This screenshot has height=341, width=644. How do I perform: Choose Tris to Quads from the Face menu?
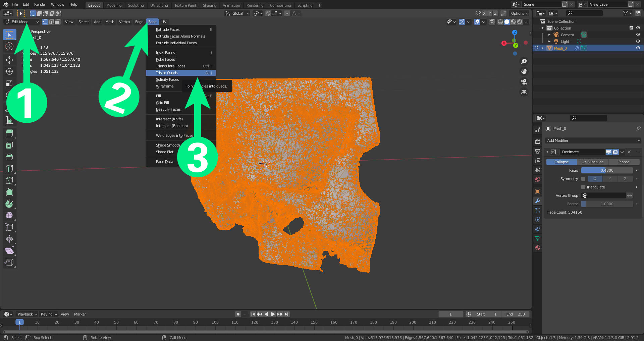tap(167, 73)
